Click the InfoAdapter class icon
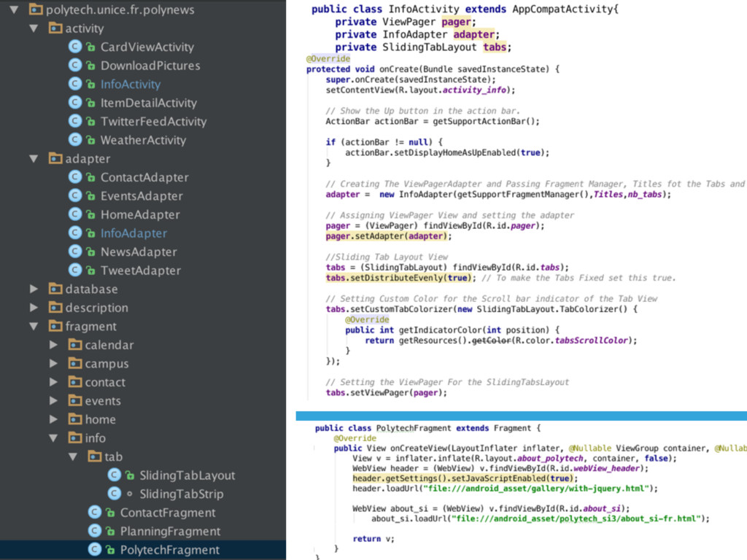Image resolution: width=747 pixels, height=560 pixels. (x=75, y=233)
